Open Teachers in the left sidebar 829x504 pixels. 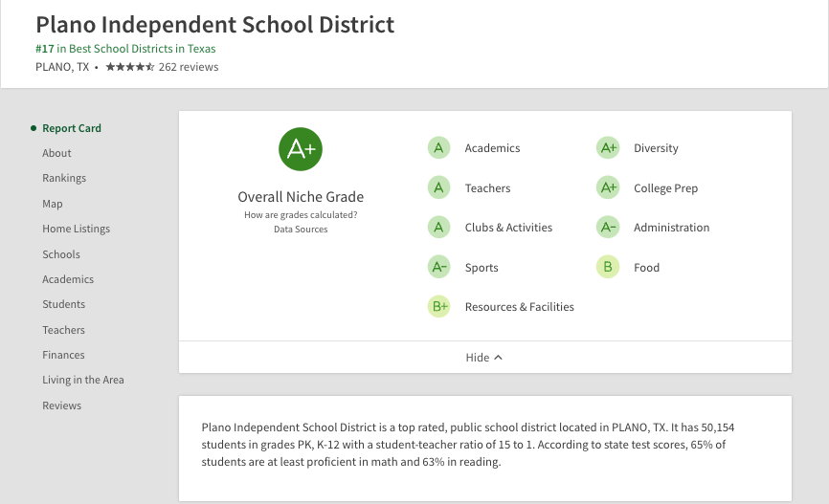pyautogui.click(x=63, y=330)
